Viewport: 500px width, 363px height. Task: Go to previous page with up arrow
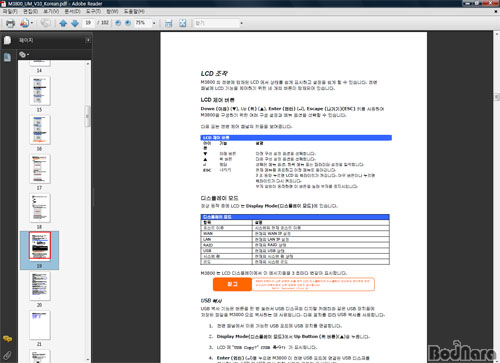pos(63,23)
